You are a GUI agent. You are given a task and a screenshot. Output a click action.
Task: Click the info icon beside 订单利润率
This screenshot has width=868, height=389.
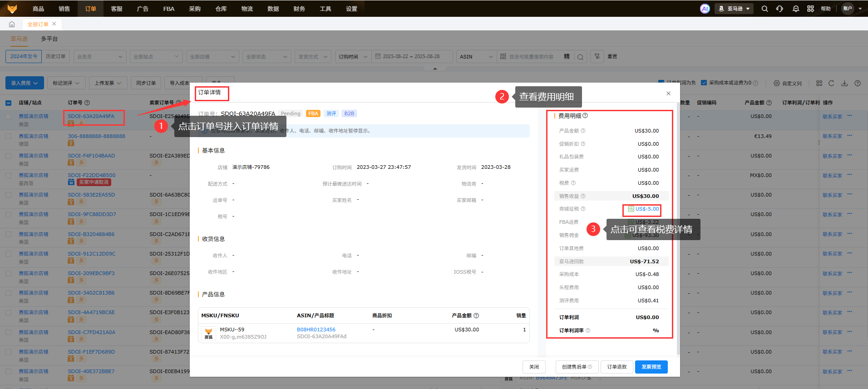click(588, 330)
